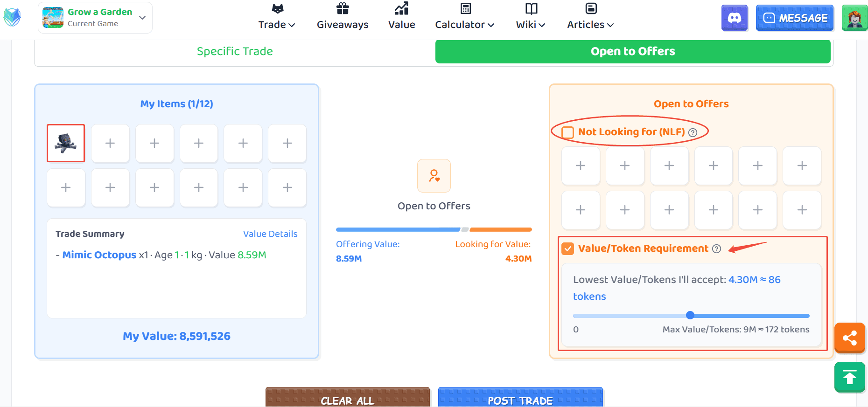Open Value page via the chart icon
This screenshot has width=868, height=407.
pyautogui.click(x=401, y=8)
